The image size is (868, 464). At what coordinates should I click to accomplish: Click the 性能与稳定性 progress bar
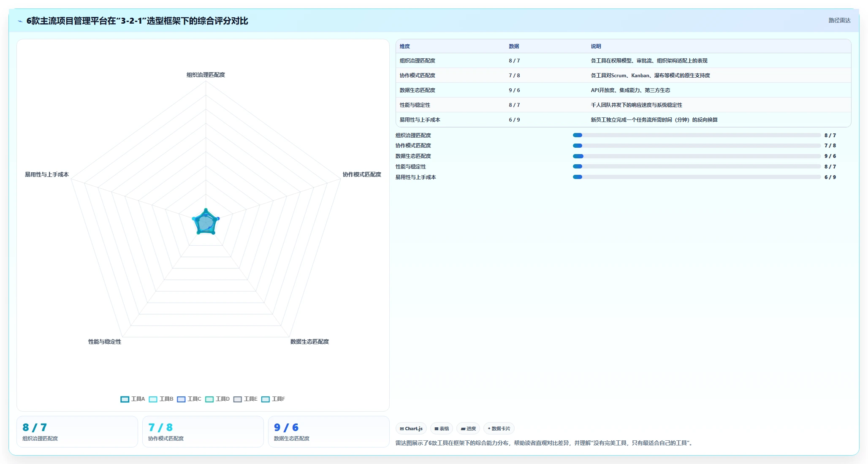pyautogui.click(x=697, y=166)
